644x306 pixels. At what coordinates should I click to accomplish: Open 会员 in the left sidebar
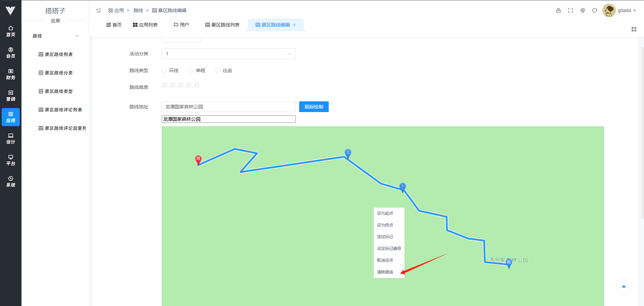11,53
